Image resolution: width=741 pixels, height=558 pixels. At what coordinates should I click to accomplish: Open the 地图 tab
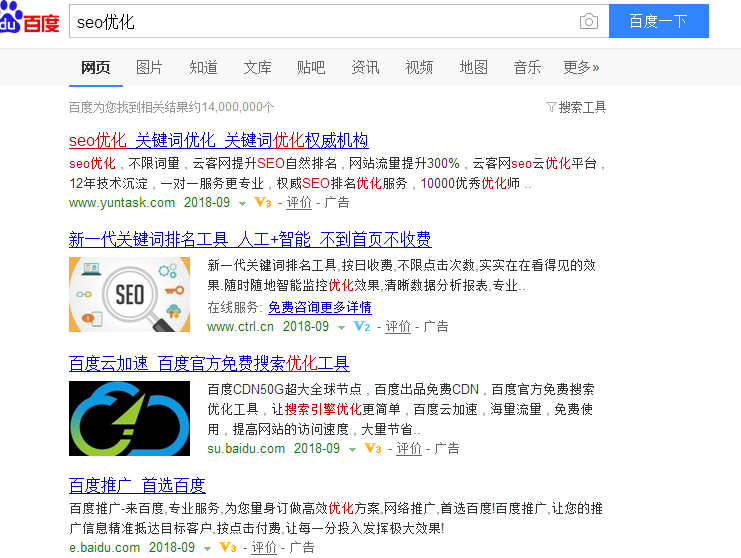pyautogui.click(x=473, y=68)
